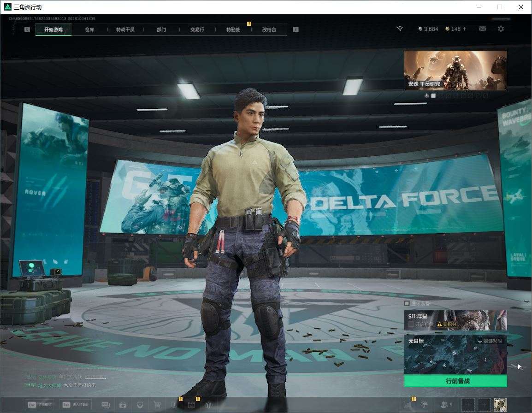Screen dimensions: 532x413
Task: Click the E key icon right of tabs
Action: pos(296,29)
